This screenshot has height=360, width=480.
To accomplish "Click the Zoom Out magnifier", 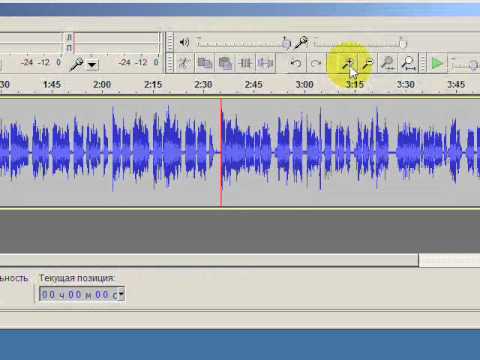I will tap(368, 63).
